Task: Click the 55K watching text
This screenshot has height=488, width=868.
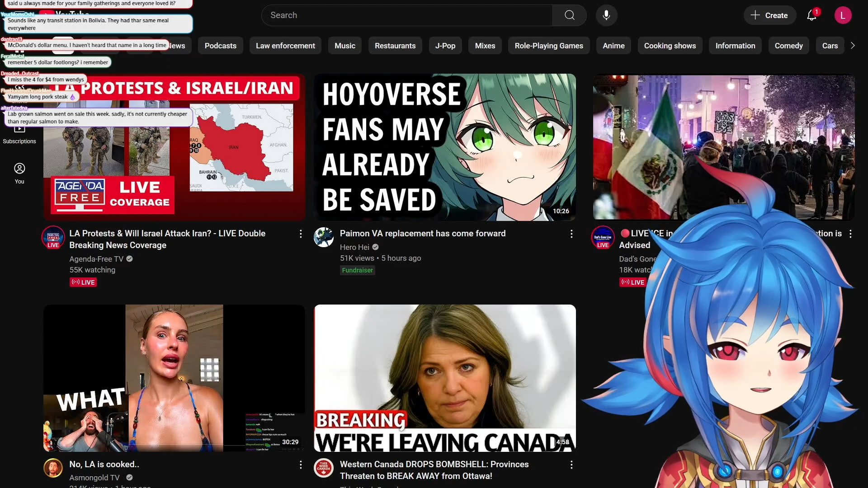Action: click(x=92, y=270)
